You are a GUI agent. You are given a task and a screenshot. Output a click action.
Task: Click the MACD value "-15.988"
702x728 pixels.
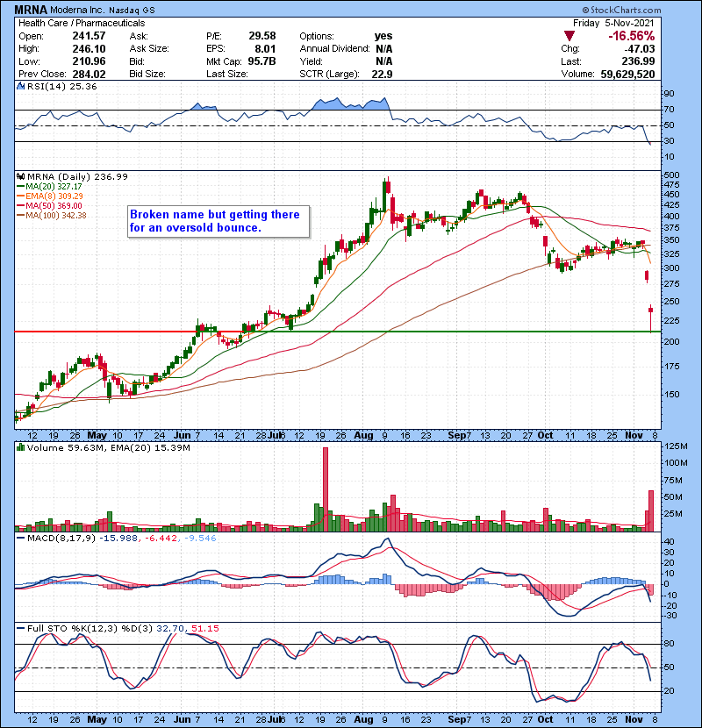pos(118,539)
